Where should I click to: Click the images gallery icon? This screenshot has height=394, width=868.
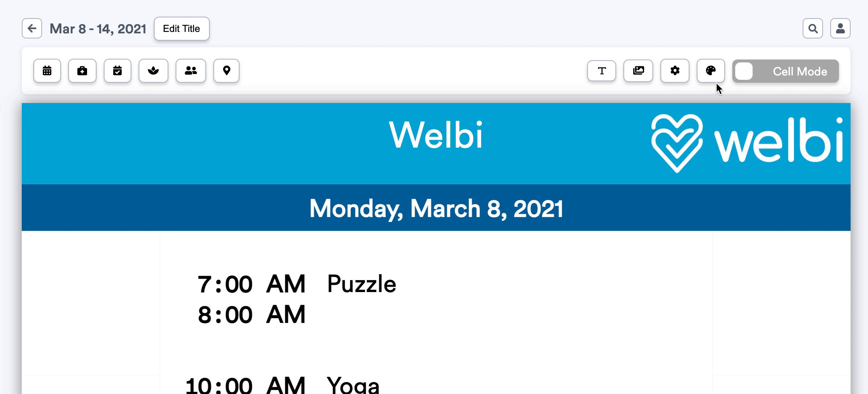(638, 71)
